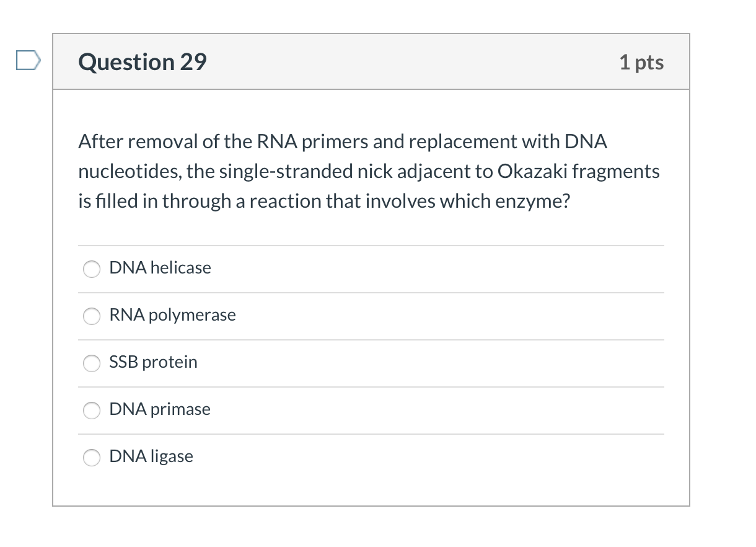
Task: Choose the answer labeled DNA helicase
Action: [x=160, y=268]
